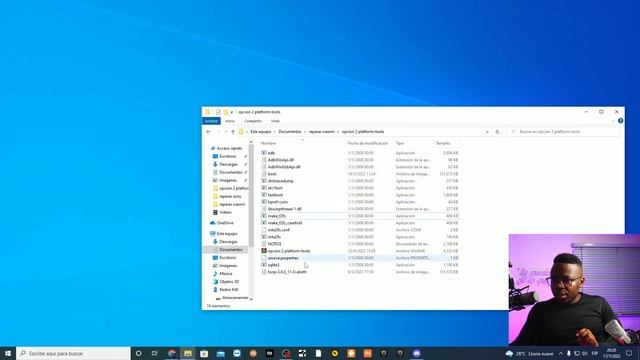Select the libwinpthread-1.dll file
The height and width of the screenshot is (360, 640).
(284, 209)
